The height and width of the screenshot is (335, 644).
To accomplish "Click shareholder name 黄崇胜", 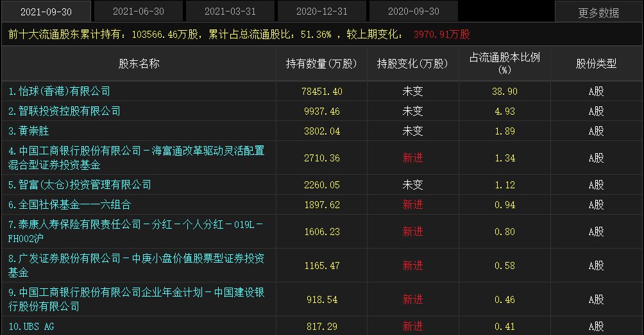I will tap(29, 131).
